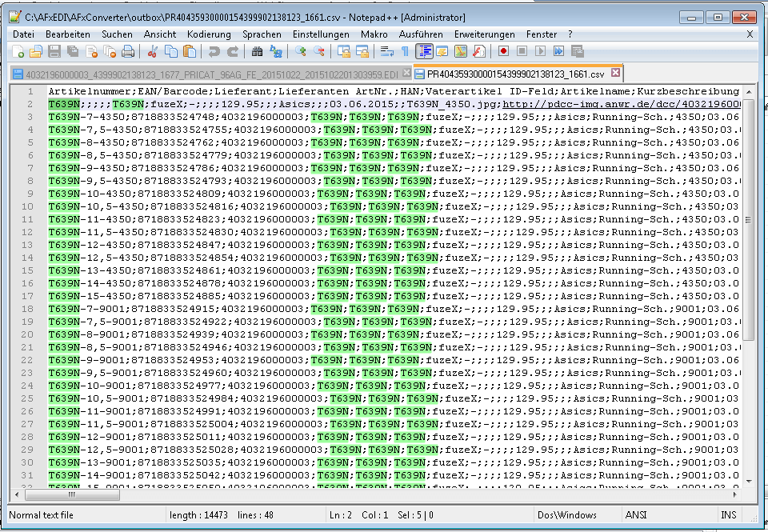Start macro recording with red record button

[x=504, y=51]
